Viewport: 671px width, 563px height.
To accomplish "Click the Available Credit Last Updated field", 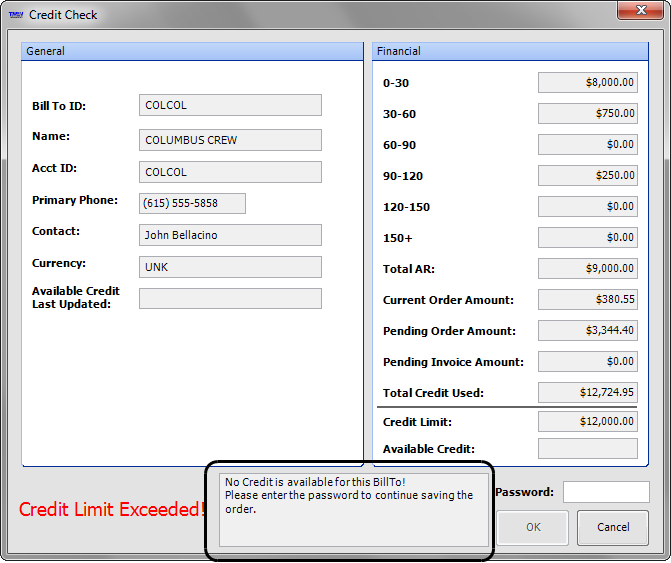I will [x=230, y=298].
